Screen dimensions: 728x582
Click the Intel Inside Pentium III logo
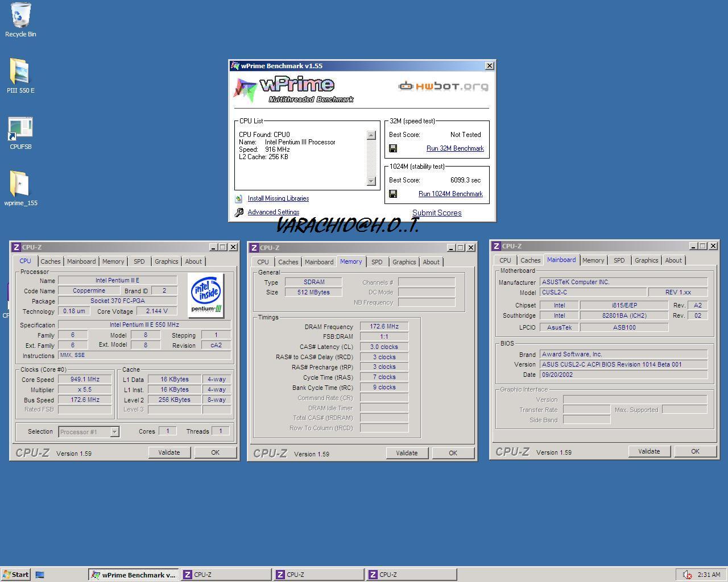(x=206, y=295)
